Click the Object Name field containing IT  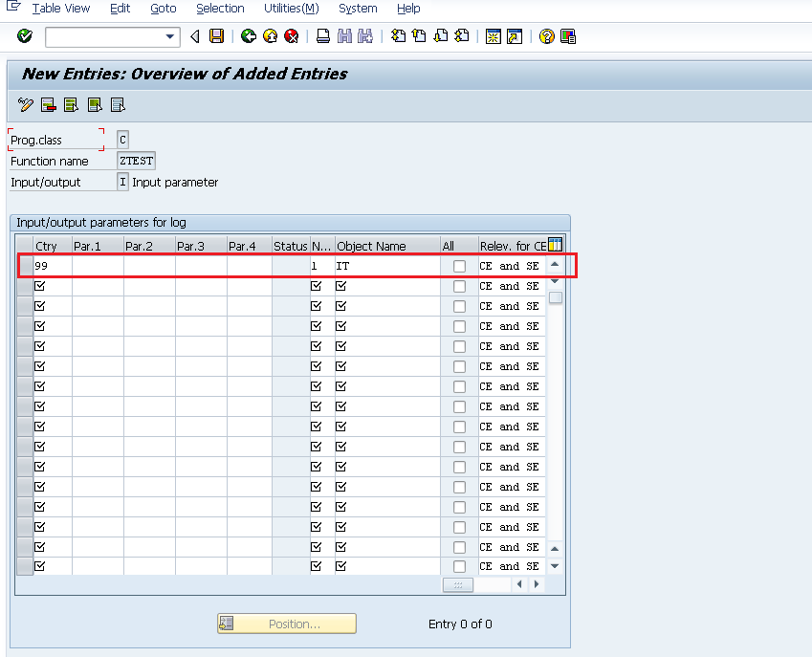click(387, 266)
